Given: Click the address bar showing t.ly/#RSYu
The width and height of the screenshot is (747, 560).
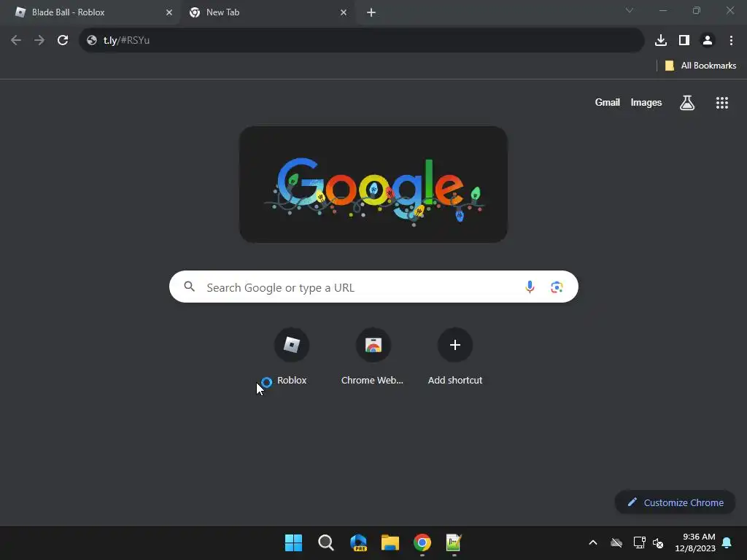Looking at the screenshot, I should tap(362, 40).
